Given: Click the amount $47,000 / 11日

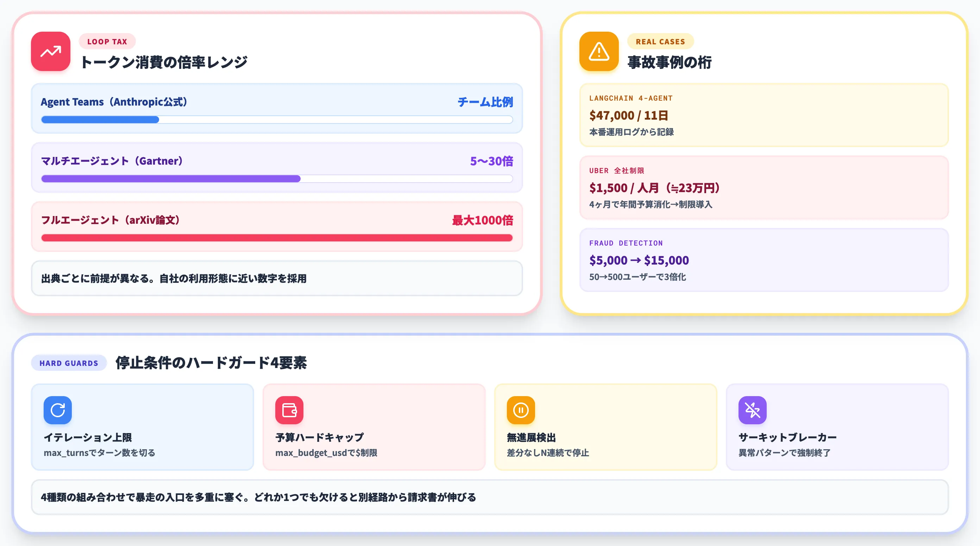Looking at the screenshot, I should [x=629, y=115].
